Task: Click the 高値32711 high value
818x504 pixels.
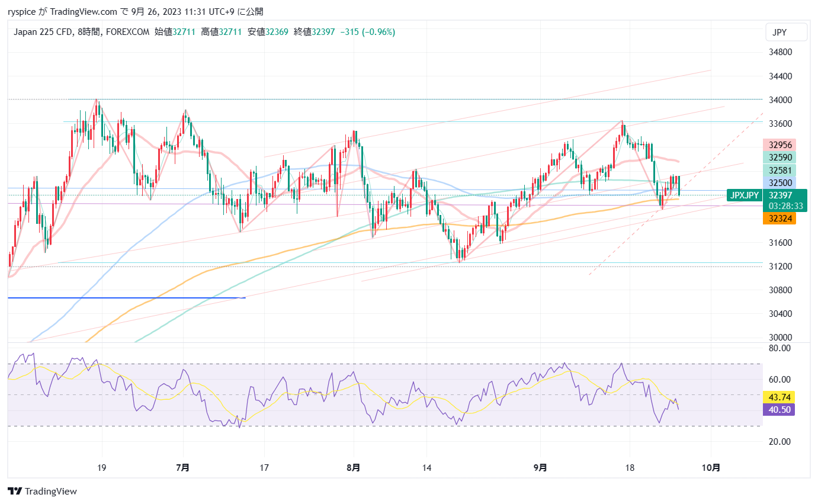Action: click(221, 32)
